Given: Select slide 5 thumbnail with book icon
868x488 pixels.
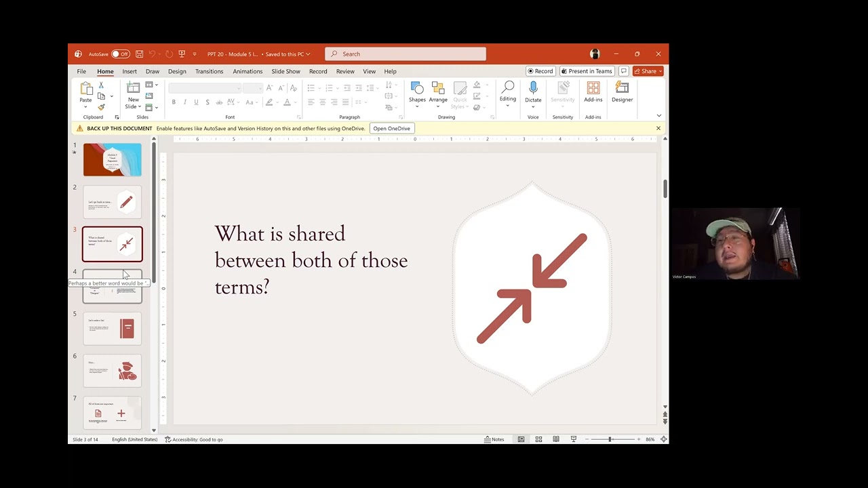Looking at the screenshot, I should pos(113,329).
